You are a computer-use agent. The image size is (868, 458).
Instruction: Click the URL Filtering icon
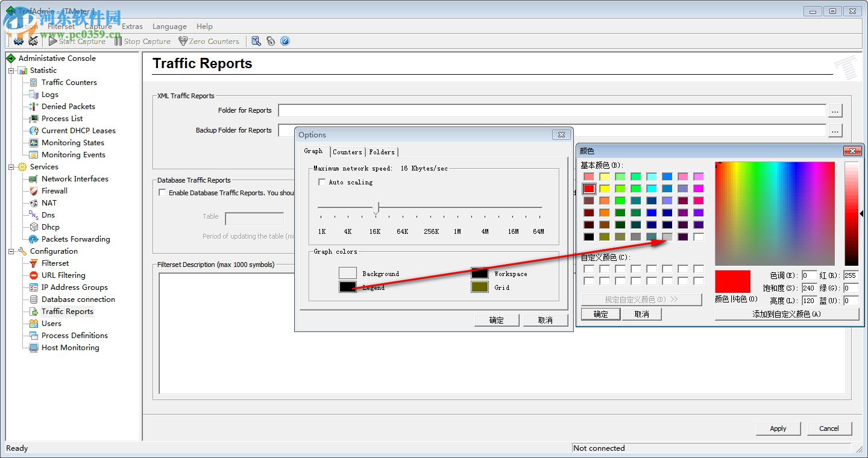[34, 275]
